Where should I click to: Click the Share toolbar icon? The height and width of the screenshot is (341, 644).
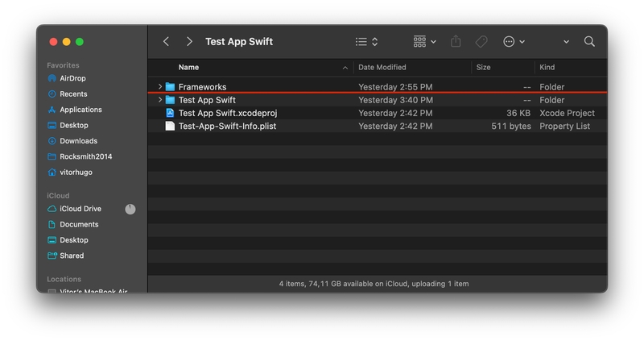tap(456, 42)
